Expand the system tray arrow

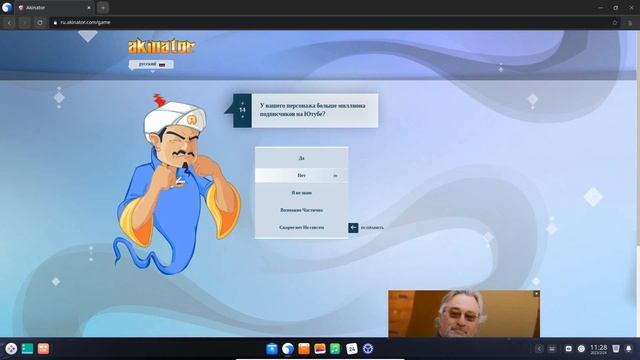(x=539, y=349)
